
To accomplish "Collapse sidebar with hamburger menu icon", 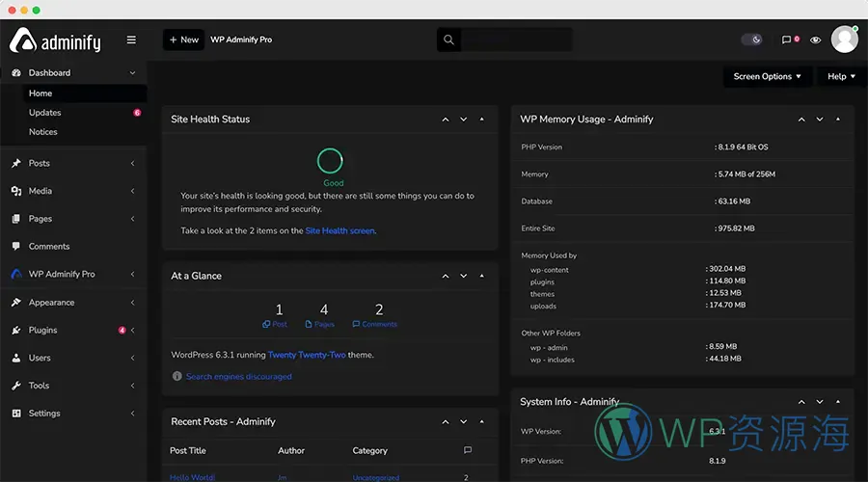I will (131, 40).
